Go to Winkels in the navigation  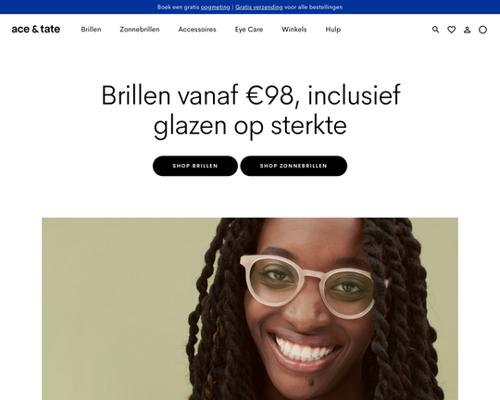(294, 29)
